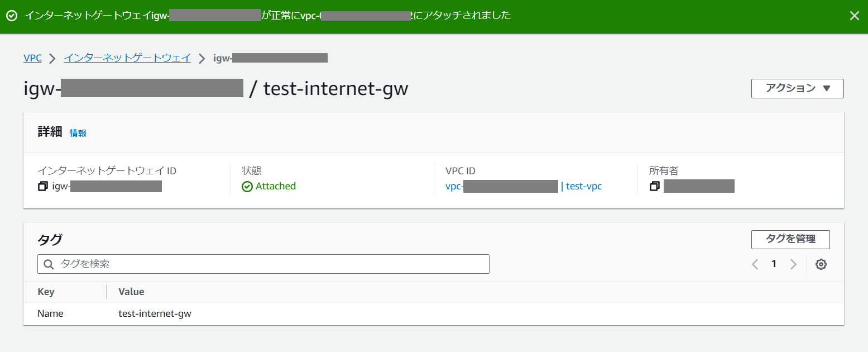Click the Key column header

click(x=46, y=292)
